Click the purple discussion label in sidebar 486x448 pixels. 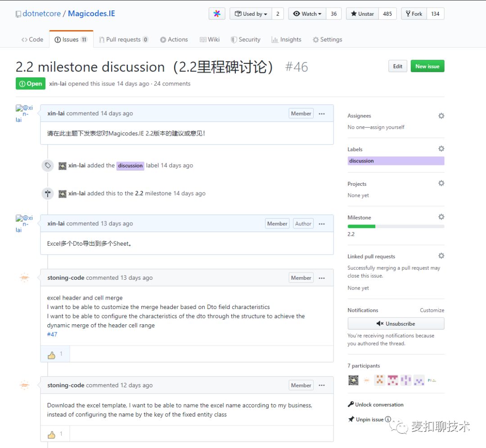coord(396,161)
